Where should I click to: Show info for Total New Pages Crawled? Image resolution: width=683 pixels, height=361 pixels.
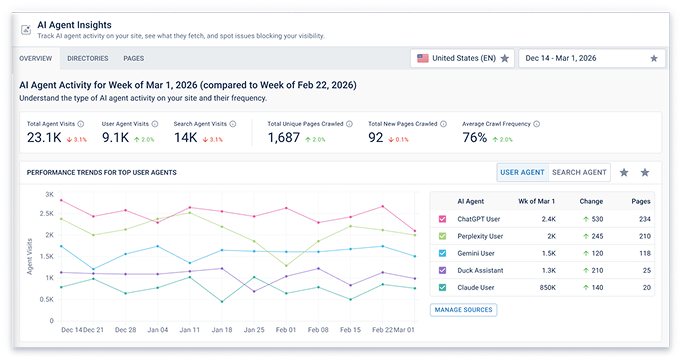(x=443, y=124)
